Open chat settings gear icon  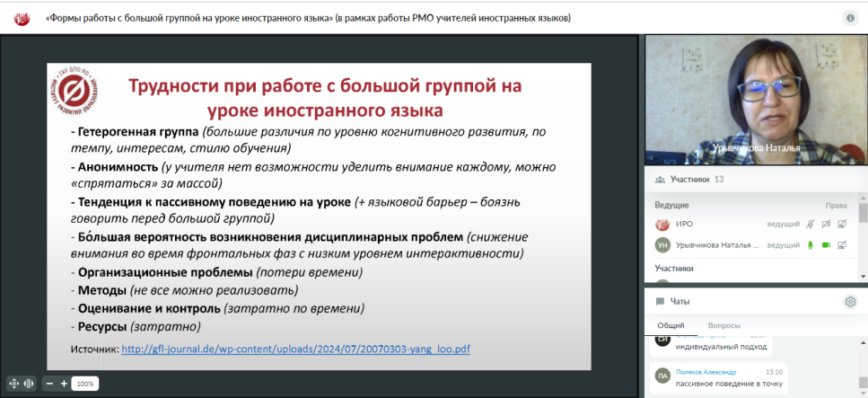850,302
